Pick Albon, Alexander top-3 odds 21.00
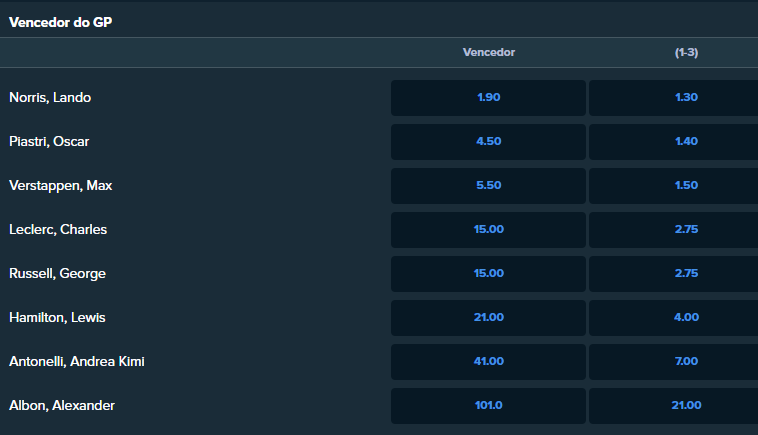 (x=673, y=406)
